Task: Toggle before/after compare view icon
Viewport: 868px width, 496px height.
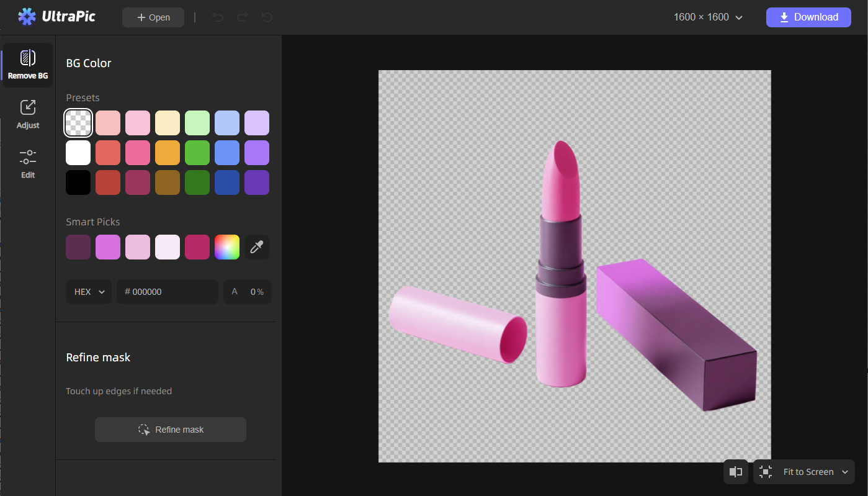Action: pos(736,472)
